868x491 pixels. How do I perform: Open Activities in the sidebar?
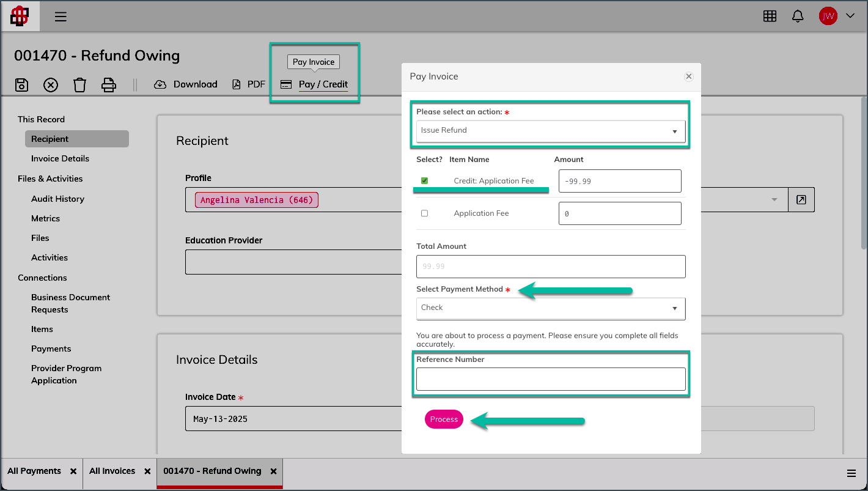pyautogui.click(x=49, y=257)
